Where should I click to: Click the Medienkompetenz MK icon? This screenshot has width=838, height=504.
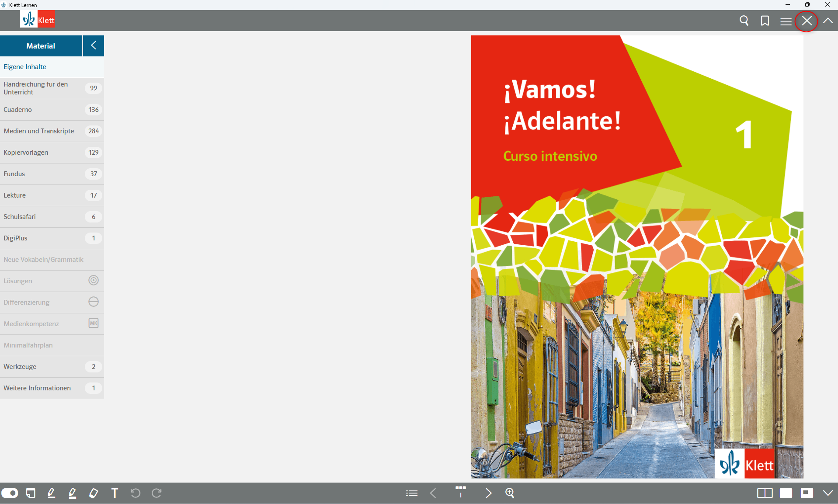pos(94,323)
